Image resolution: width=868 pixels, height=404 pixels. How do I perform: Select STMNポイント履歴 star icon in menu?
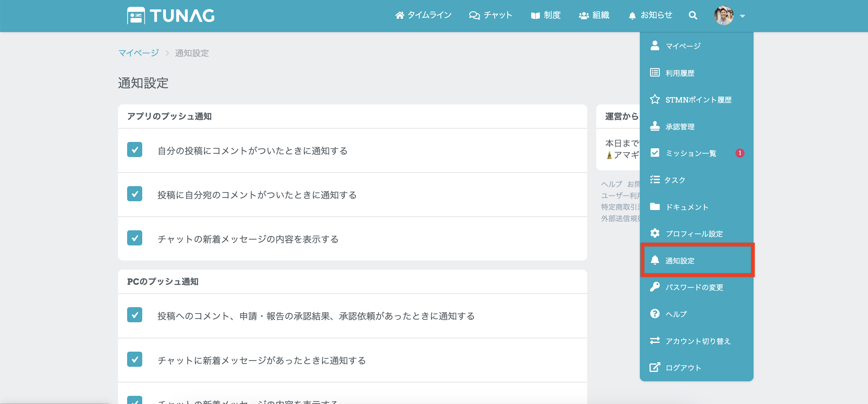655,99
